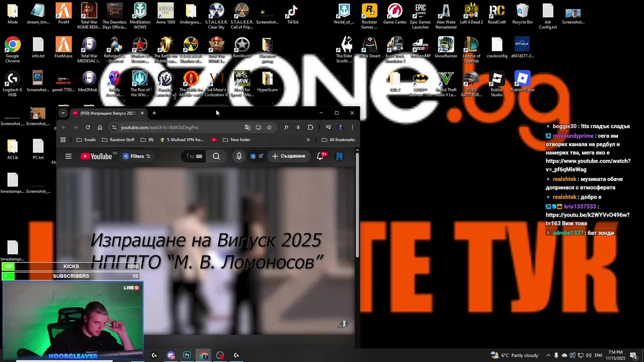
Task: Open the Filters dropdown on YouTube
Action: coord(137,156)
